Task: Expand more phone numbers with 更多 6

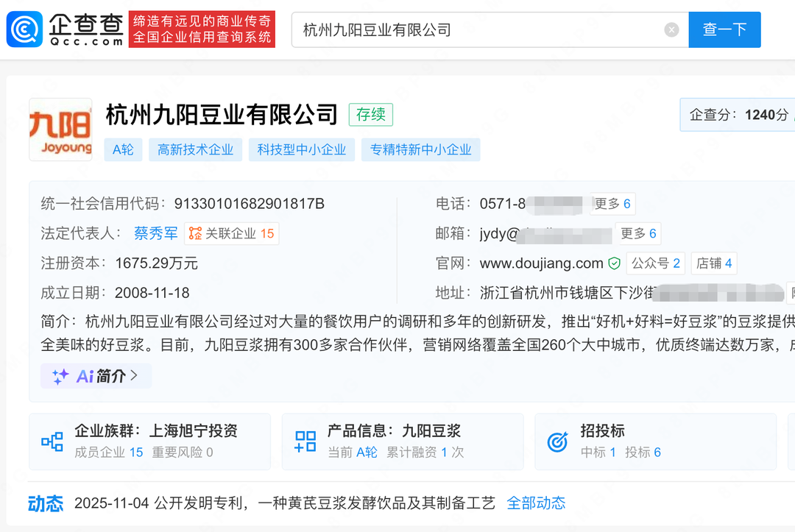Action: coord(612,204)
